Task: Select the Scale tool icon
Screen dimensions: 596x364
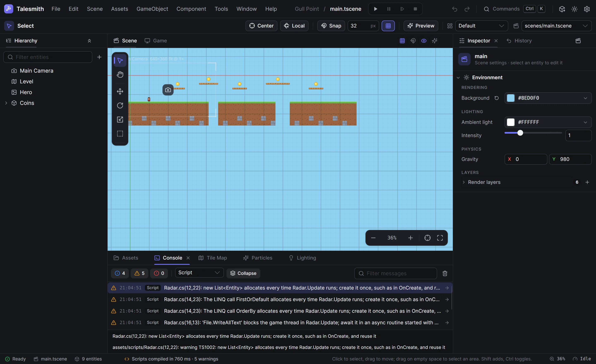Action: point(120,120)
